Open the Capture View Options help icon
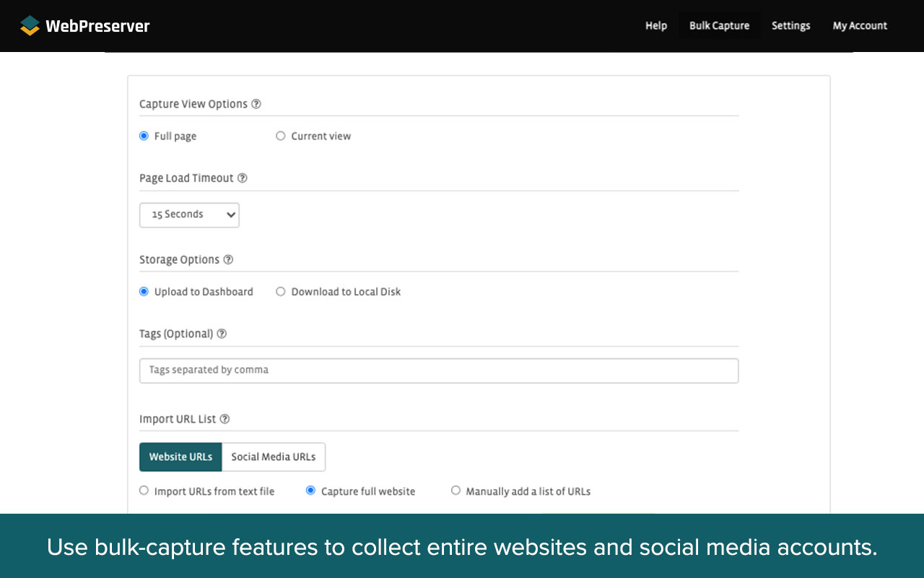Image resolution: width=924 pixels, height=578 pixels. tap(256, 103)
